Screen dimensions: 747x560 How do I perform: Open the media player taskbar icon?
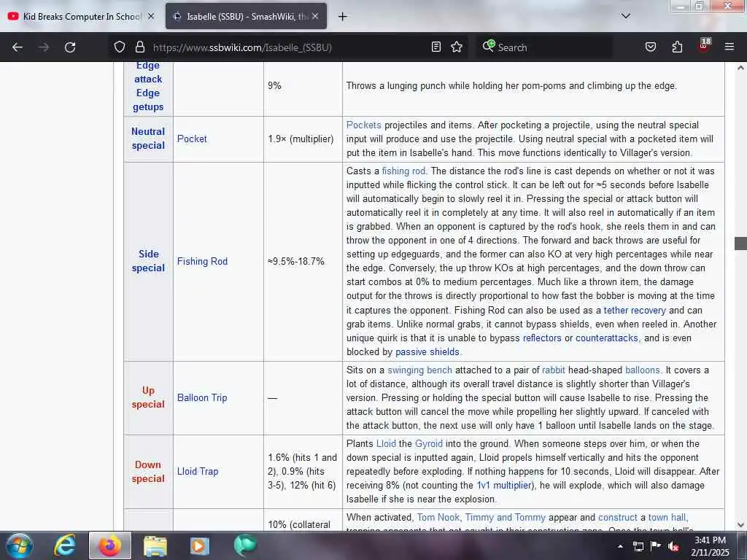click(x=200, y=546)
